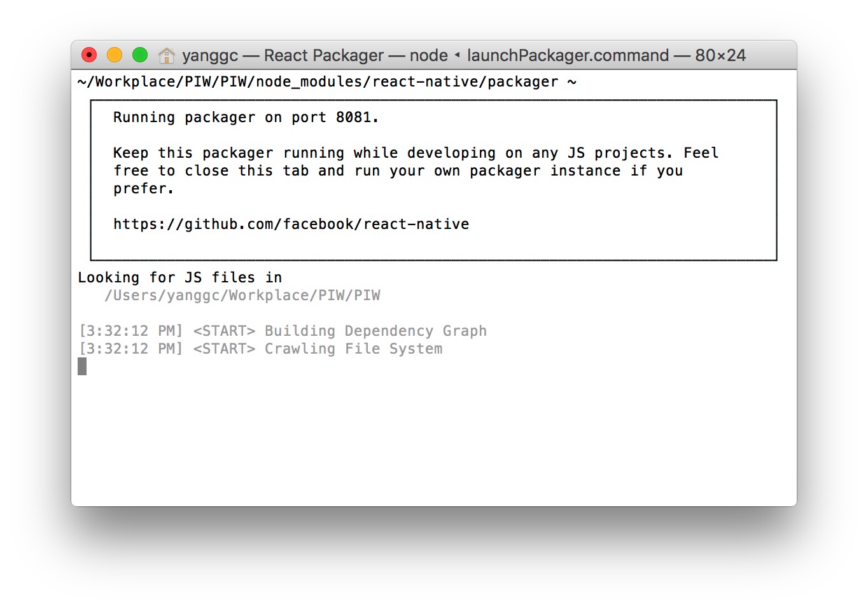This screenshot has width=868, height=608.
Task: Close the React Packager terminal window
Action: [89, 55]
